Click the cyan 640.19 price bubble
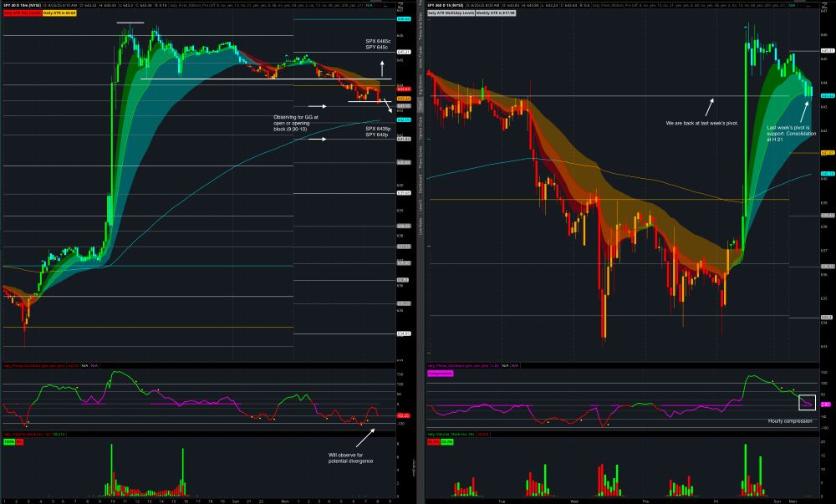Image resolution: width=836 pixels, height=504 pixels. click(828, 174)
